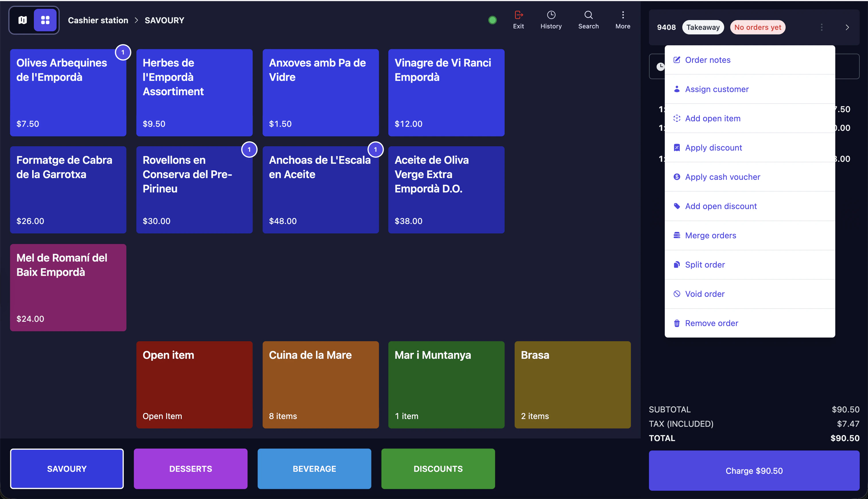Open the kebab menu beside the Takeaway badge

pyautogui.click(x=821, y=27)
